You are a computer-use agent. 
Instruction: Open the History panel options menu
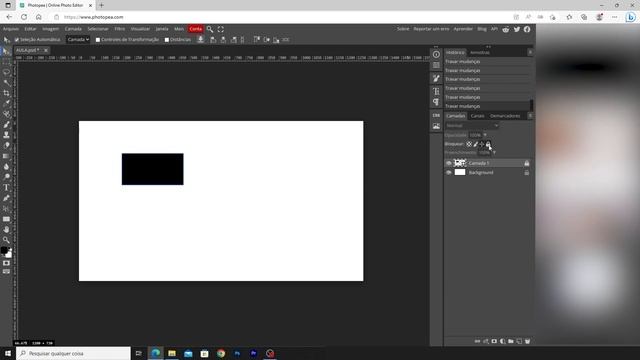[x=530, y=52]
